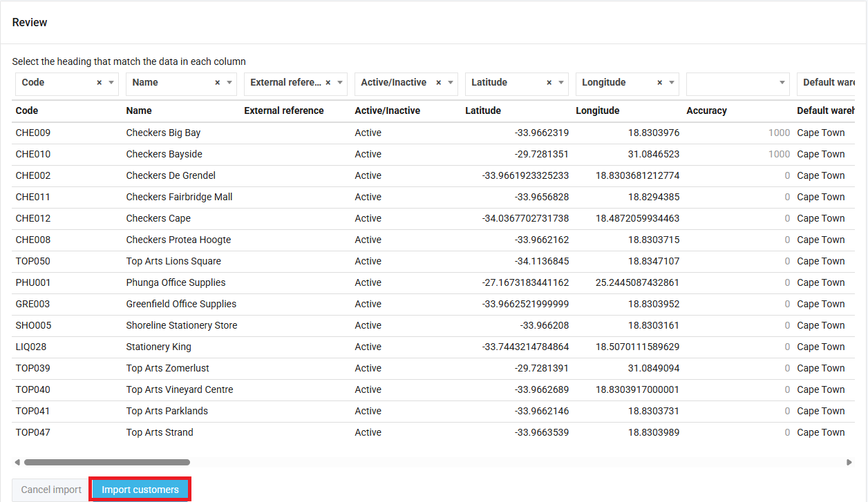Select the Checkers Big Bay row
This screenshot has width=868, height=502.
(163, 133)
